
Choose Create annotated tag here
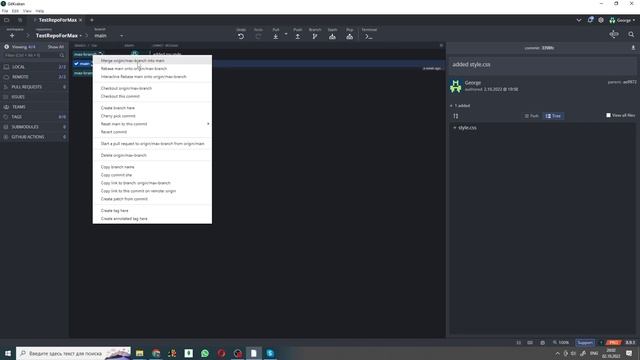(x=152, y=218)
